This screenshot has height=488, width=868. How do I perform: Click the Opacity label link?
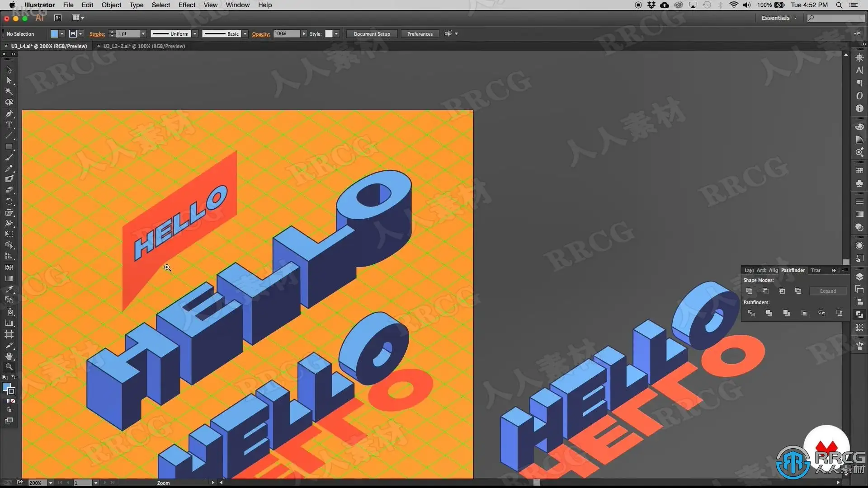point(261,34)
